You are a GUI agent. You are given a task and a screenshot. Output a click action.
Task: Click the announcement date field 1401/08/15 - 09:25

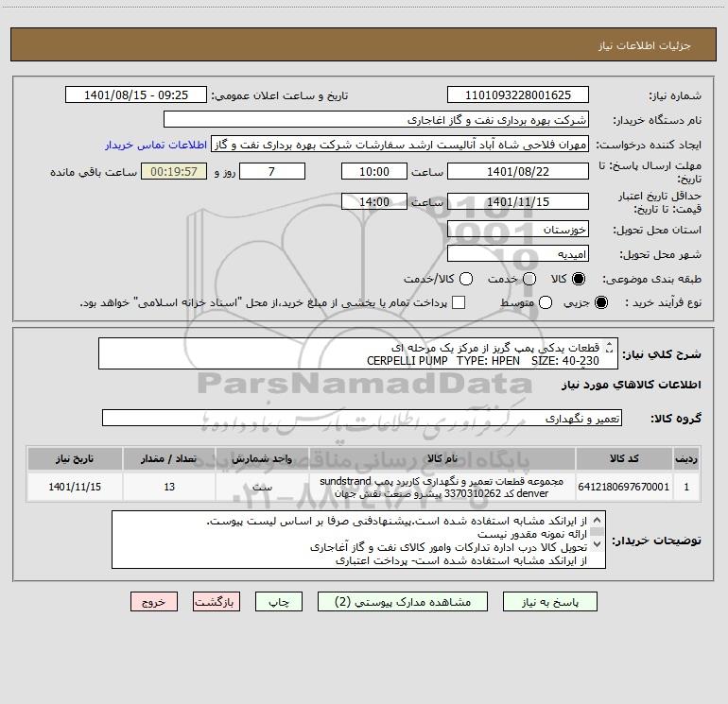click(136, 94)
